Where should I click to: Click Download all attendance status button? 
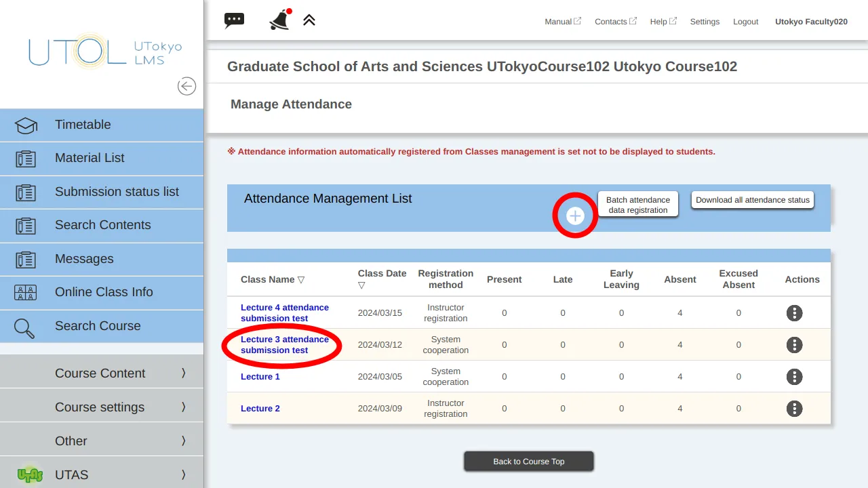pyautogui.click(x=752, y=200)
